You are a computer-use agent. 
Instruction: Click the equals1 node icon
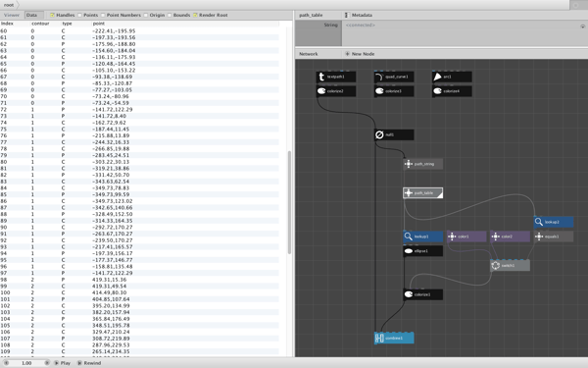click(x=538, y=237)
